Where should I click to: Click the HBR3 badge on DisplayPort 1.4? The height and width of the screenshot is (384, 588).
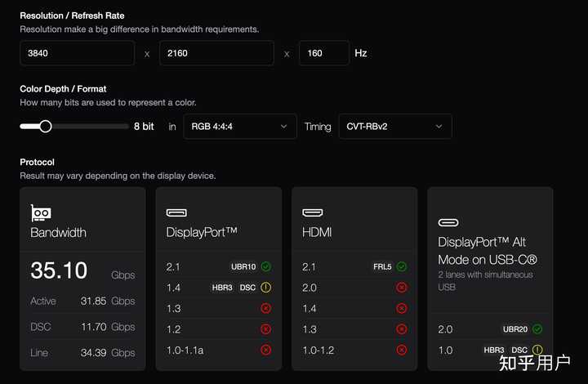[220, 288]
